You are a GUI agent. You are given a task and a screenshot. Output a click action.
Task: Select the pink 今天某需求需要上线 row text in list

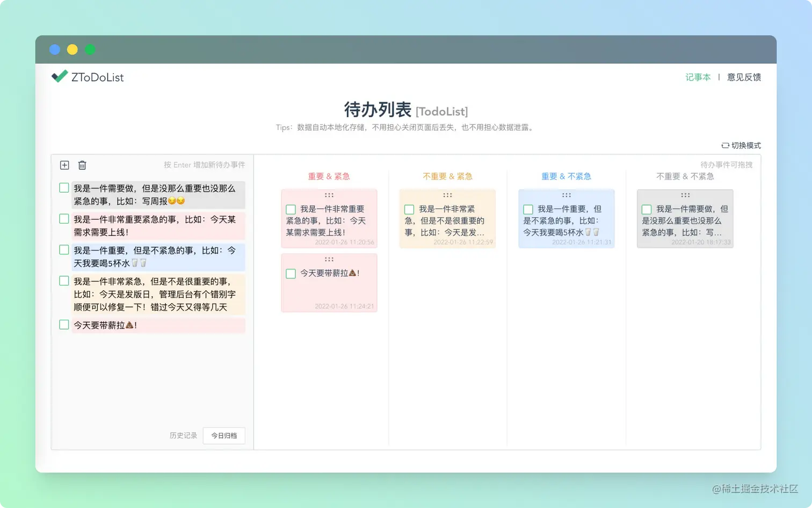158,226
